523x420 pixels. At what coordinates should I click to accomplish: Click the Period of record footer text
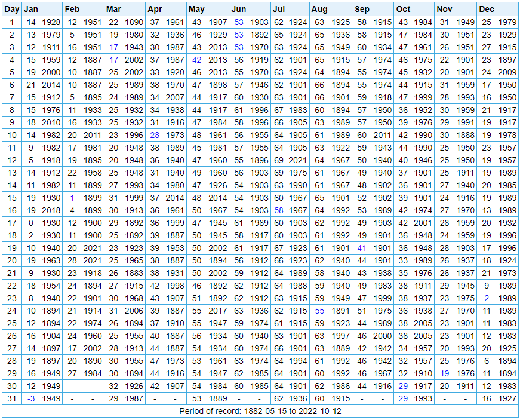coord(261,411)
